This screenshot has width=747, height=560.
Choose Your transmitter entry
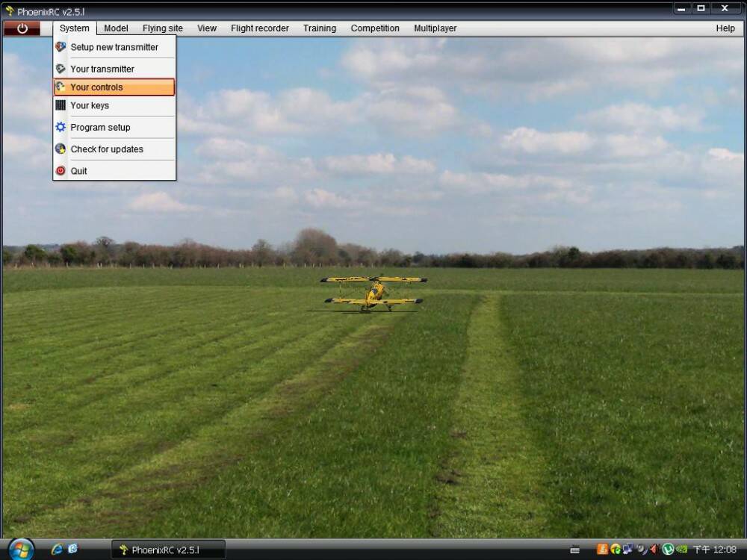click(114, 69)
